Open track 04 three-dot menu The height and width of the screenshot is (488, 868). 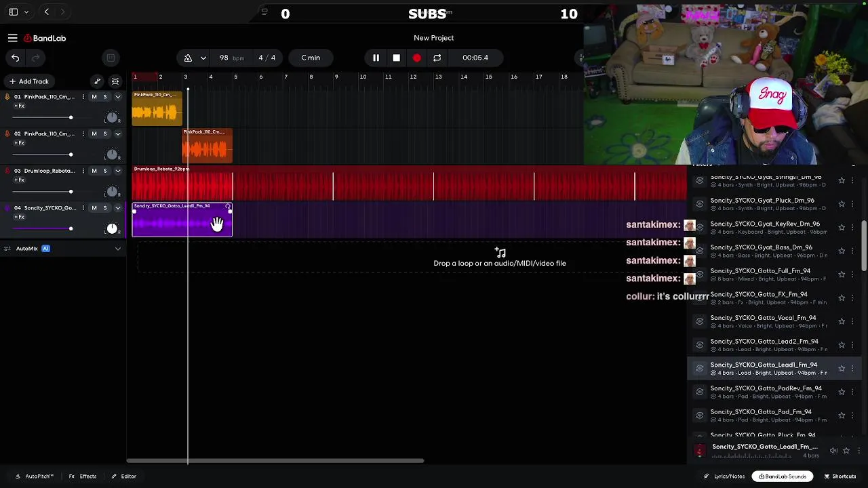[83, 207]
